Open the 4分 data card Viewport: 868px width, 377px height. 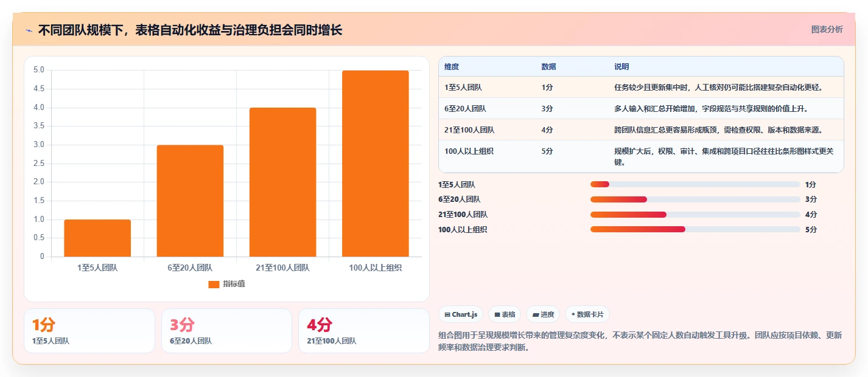click(364, 331)
